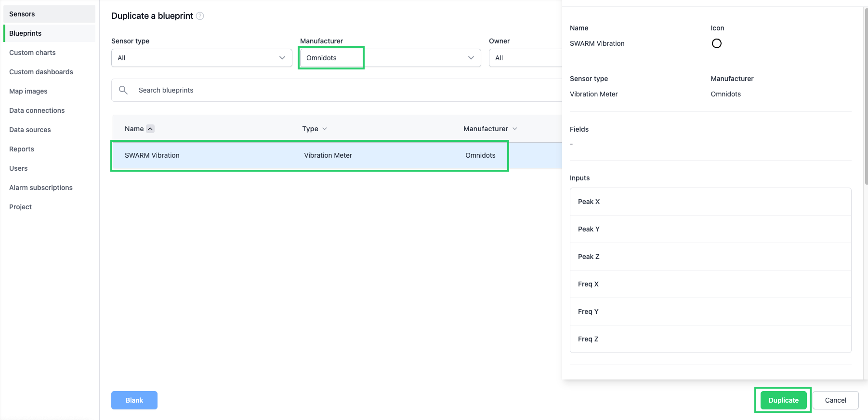Select the SWARM Vibration blueprint row
This screenshot has width=868, height=420.
[309, 155]
